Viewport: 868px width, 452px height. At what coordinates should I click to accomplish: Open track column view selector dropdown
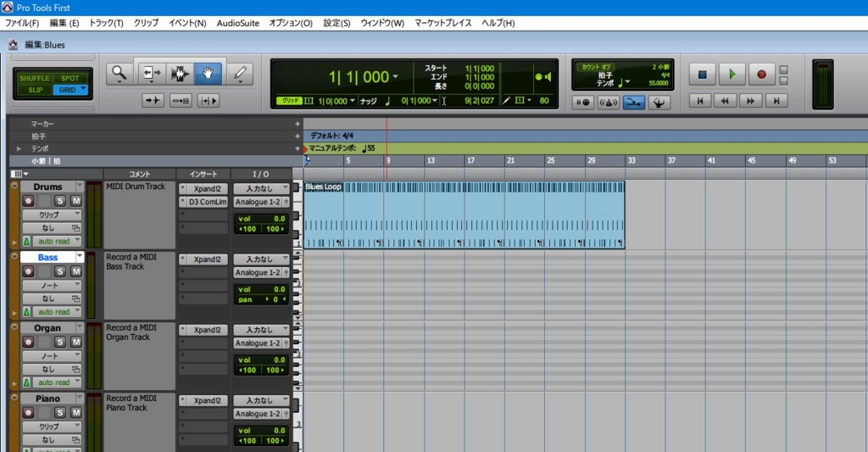(19, 174)
